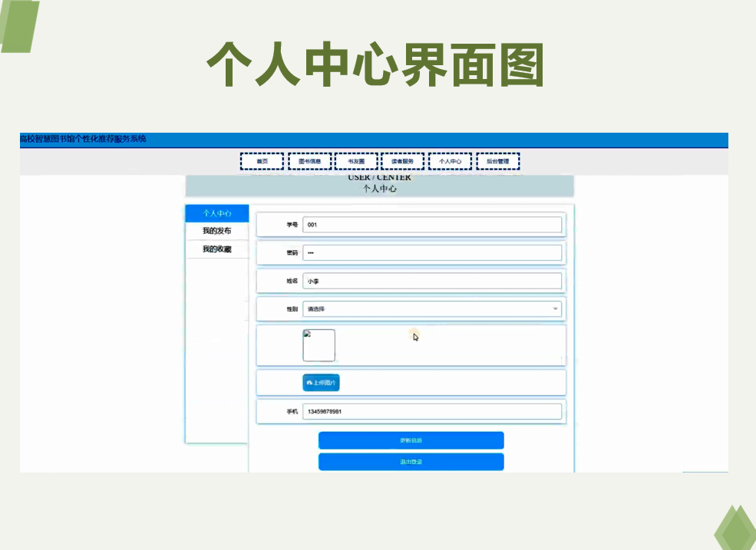This screenshot has width=756, height=550.
Task: Open 个人中心 from the top navigation bar
Action: tap(451, 162)
